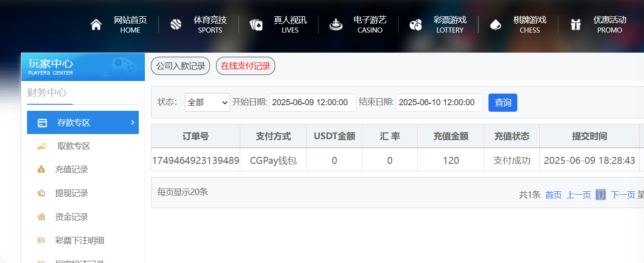Switch to 公司入款记录 tab
The height and width of the screenshot is (263, 644).
tap(180, 66)
